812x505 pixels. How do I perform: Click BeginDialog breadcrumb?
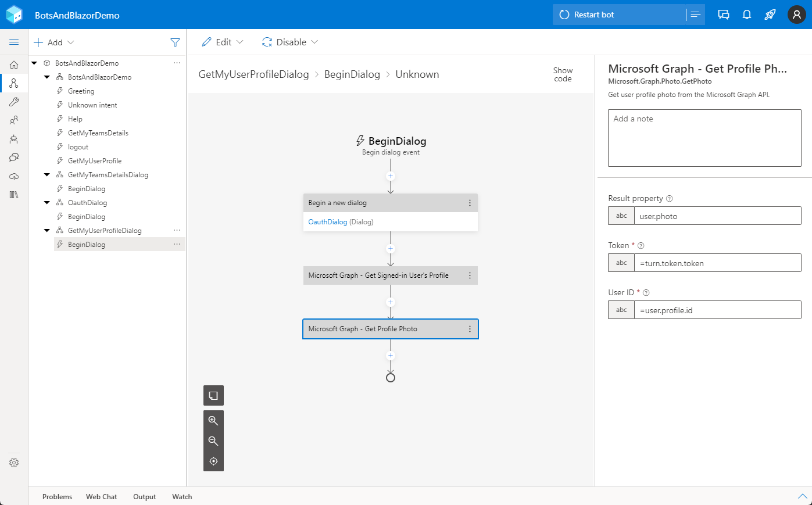pyautogui.click(x=352, y=74)
